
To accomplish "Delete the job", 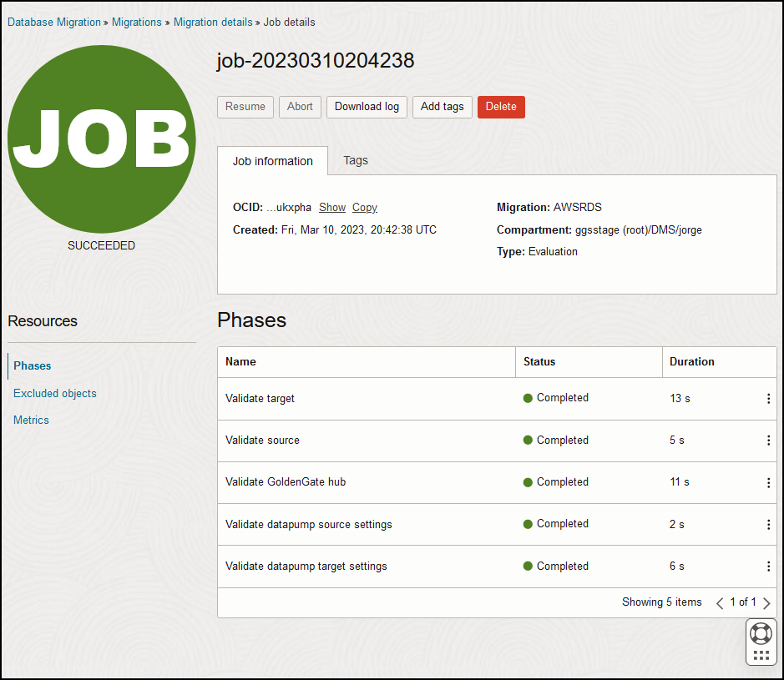I will [x=501, y=107].
